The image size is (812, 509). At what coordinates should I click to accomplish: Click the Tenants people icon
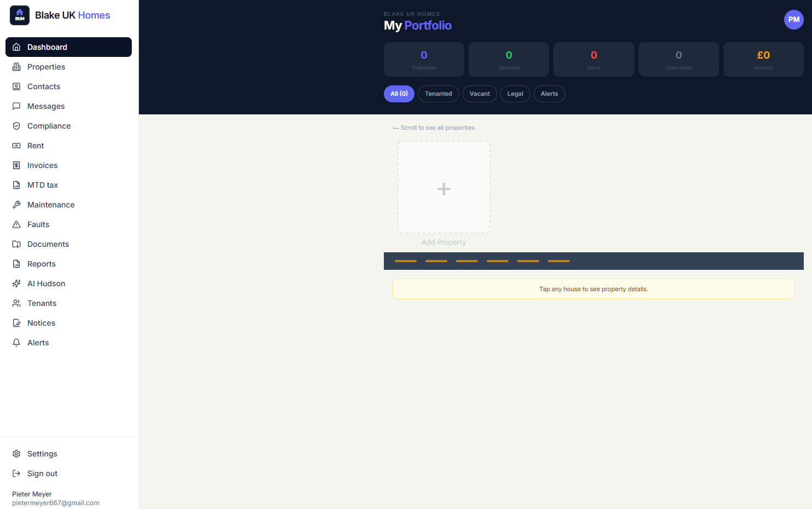pos(16,303)
